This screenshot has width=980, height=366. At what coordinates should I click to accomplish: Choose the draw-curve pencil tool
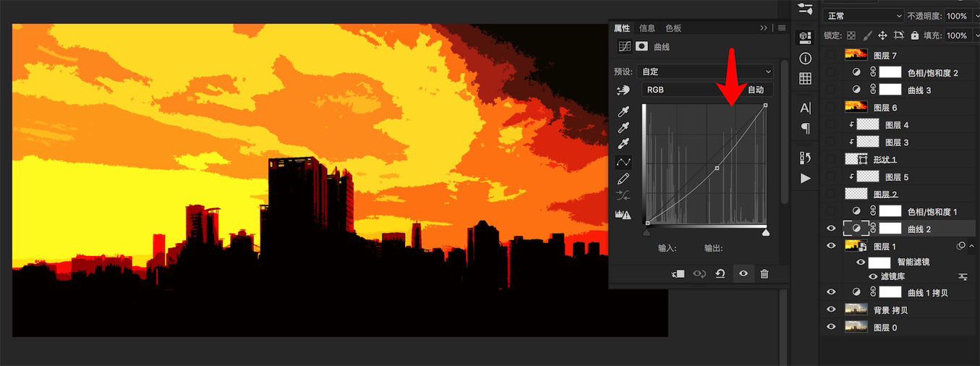[623, 179]
